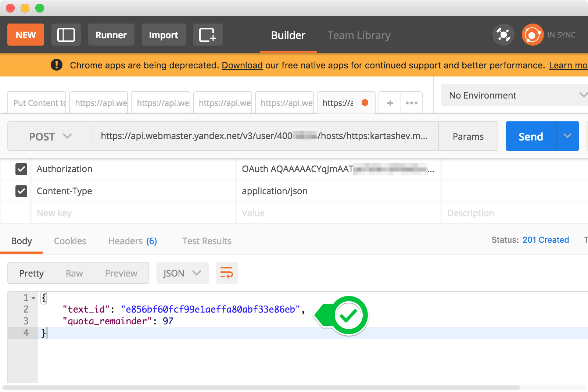The height and width of the screenshot is (392, 588).
Task: Click line number 4 in gutter
Action: pyautogui.click(x=26, y=333)
